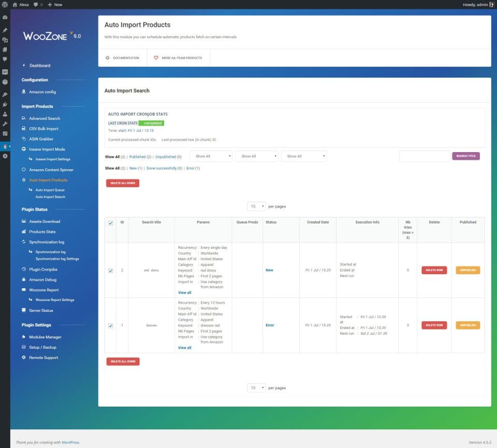
Task: Click View all for dresses red params
Action: coord(184,348)
